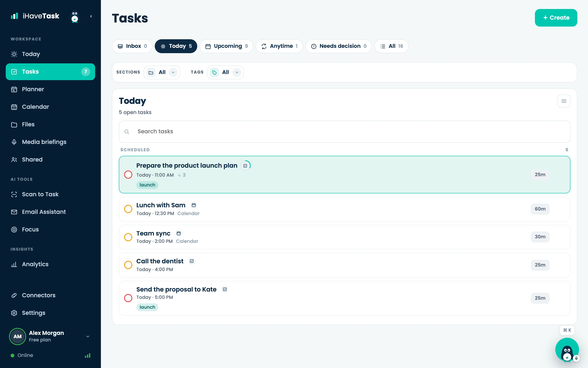Complete the Team sync task
Screen dimensions: 588x368
tap(128, 237)
